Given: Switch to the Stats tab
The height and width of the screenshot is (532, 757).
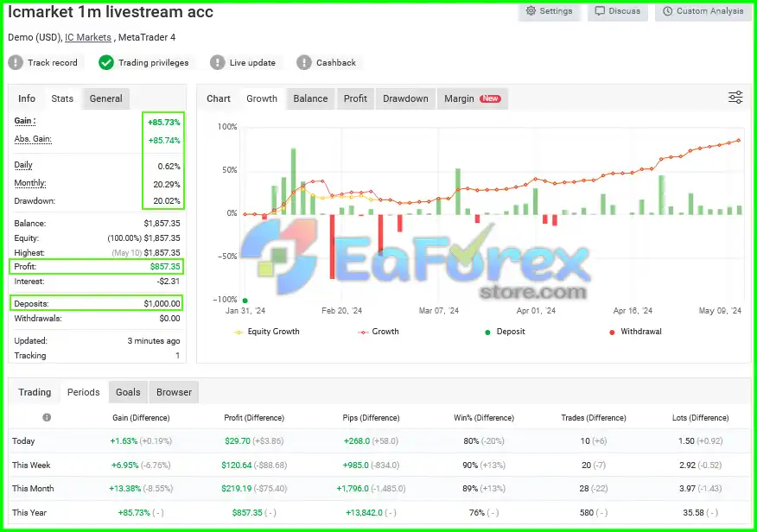Looking at the screenshot, I should coord(62,98).
